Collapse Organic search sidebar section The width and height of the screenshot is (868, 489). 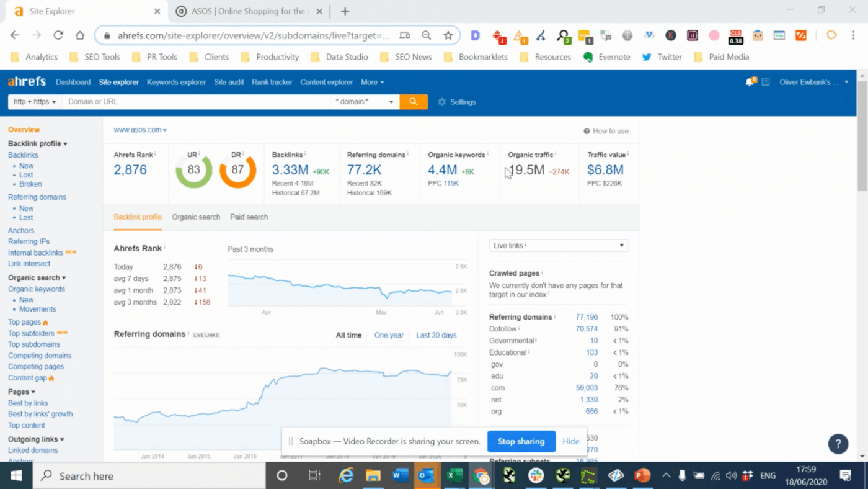(37, 278)
